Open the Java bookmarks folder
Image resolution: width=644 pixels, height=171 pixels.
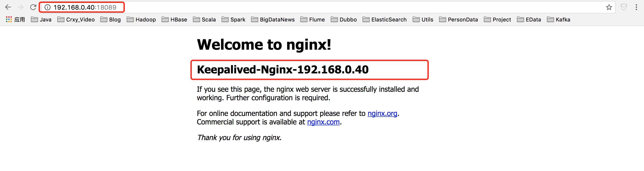pos(41,19)
